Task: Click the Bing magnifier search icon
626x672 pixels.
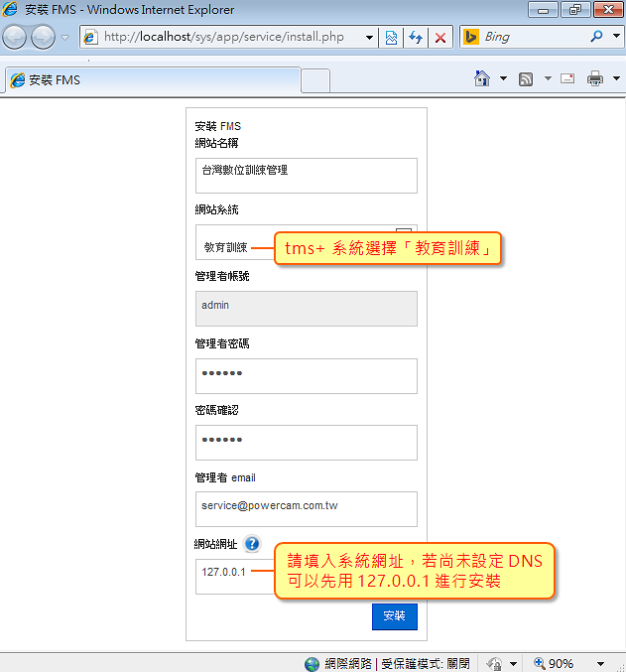Action: pyautogui.click(x=596, y=37)
